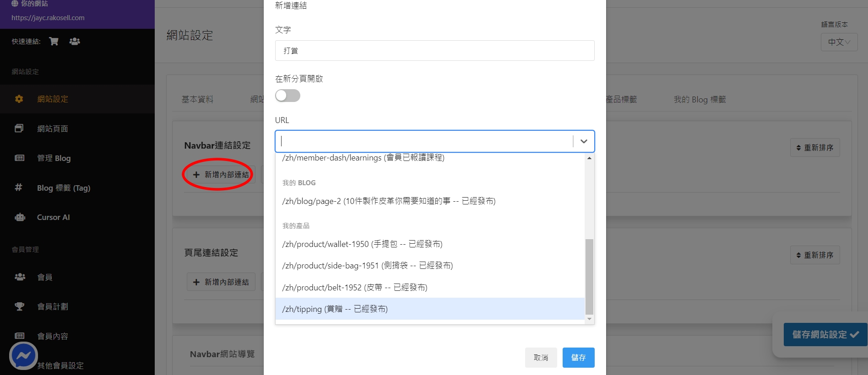This screenshot has height=375, width=868.
Task: Expand the URL dropdown chevron
Action: click(584, 141)
